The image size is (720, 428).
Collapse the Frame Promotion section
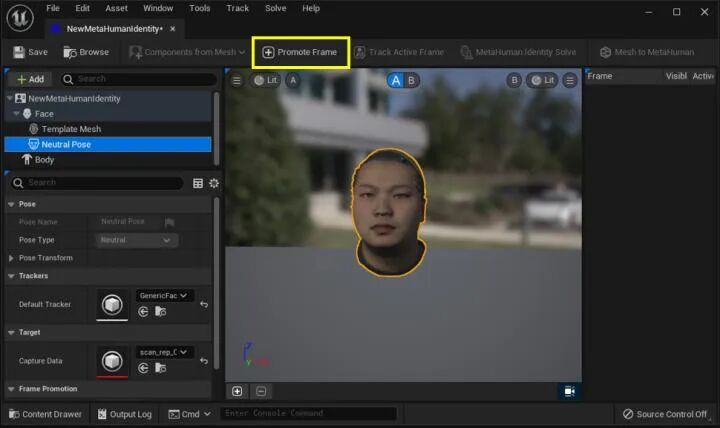coord(11,389)
